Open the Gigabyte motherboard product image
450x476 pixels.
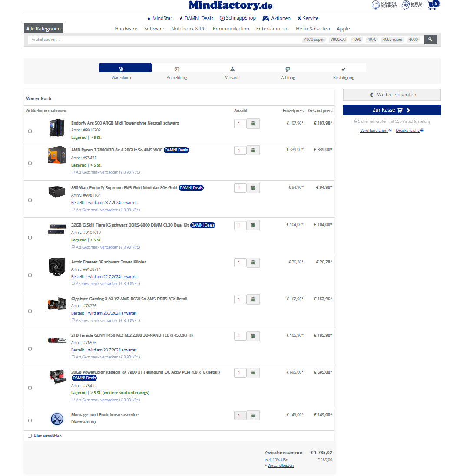57,304
